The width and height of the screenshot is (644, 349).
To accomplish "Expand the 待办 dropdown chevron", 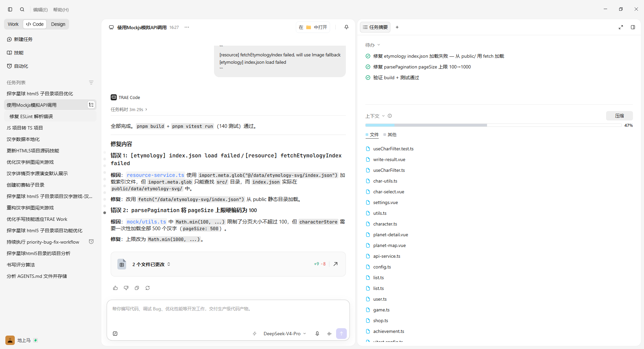I will coord(379,45).
